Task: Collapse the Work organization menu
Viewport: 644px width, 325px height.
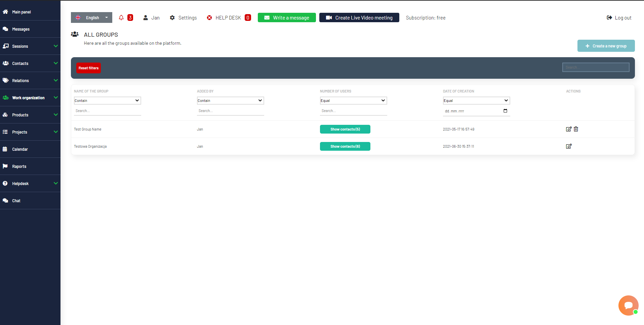Action: click(55, 98)
